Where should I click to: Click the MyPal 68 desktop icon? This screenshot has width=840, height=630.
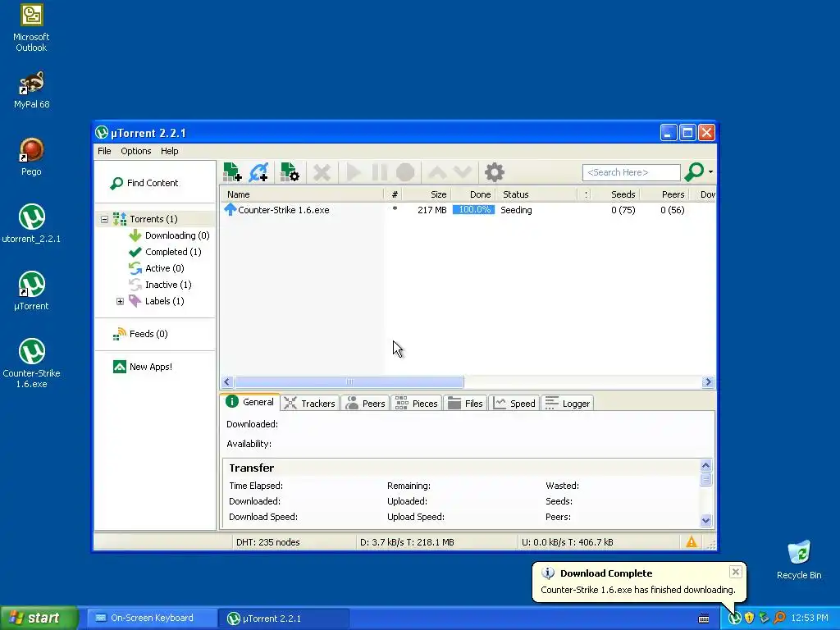pos(31,90)
